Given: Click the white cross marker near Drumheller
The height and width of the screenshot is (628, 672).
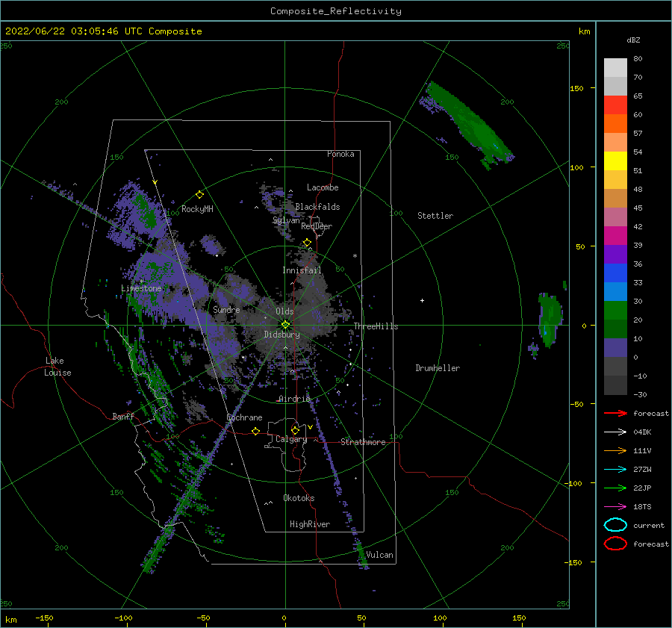Looking at the screenshot, I should [422, 300].
